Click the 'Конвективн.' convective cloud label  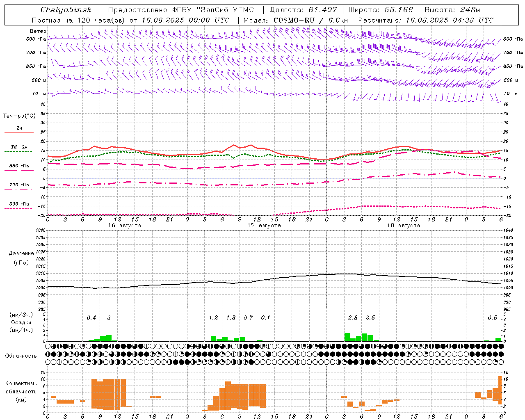coord(21,383)
